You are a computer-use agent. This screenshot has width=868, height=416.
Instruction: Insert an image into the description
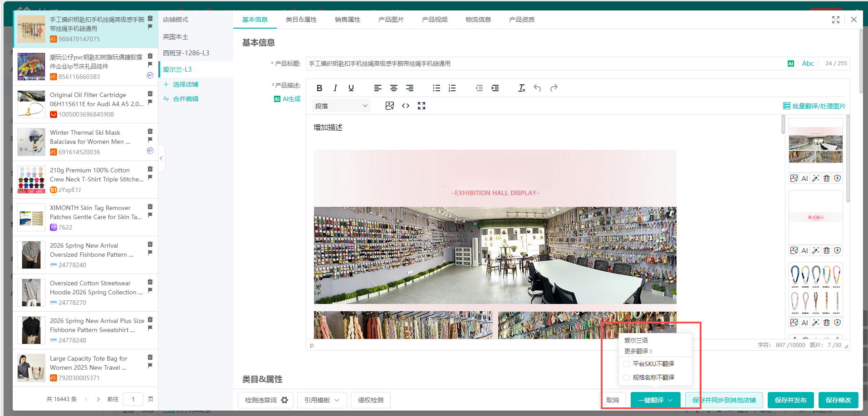pos(389,106)
